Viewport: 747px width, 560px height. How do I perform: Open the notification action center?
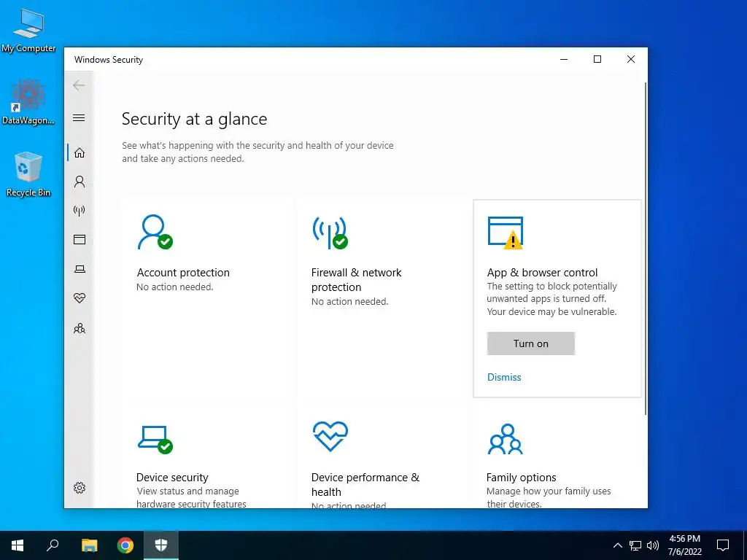(x=723, y=545)
